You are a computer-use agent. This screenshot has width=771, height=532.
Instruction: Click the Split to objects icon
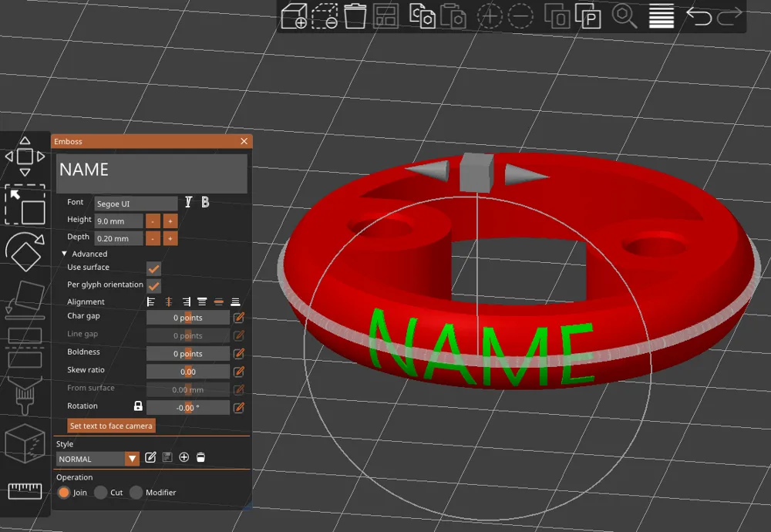[x=557, y=15]
